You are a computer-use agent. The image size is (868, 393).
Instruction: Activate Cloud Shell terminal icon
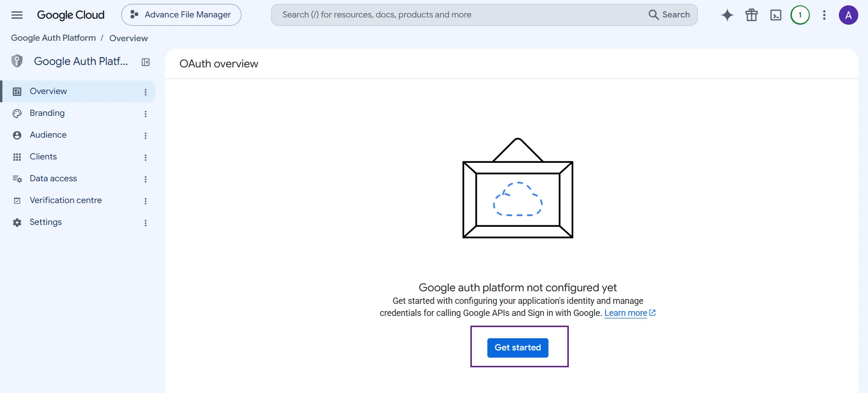click(776, 15)
